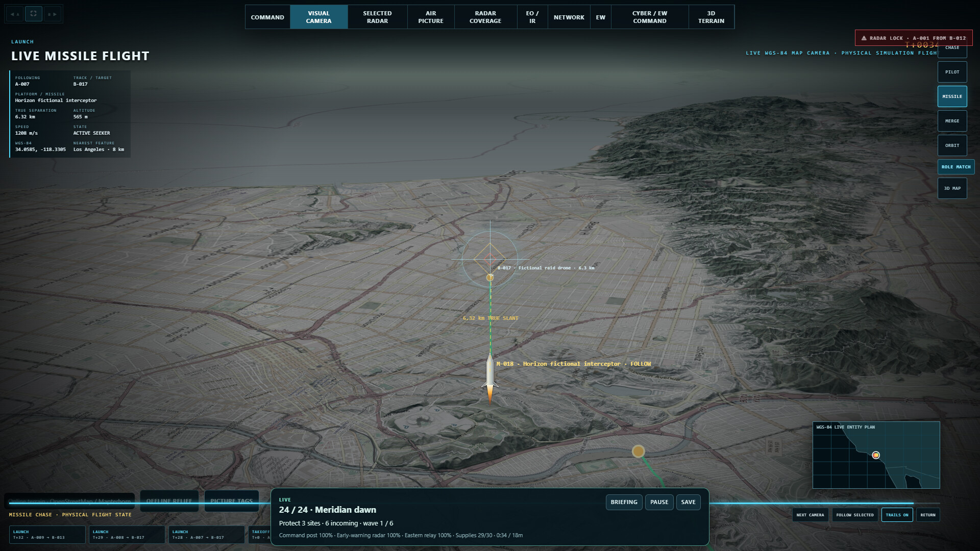
Task: Select the Missile camera mode
Action: pyautogui.click(x=952, y=96)
